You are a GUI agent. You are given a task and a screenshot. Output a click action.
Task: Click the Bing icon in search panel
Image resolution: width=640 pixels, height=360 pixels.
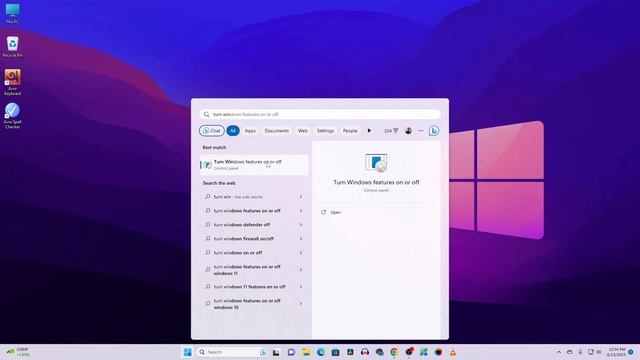point(434,131)
